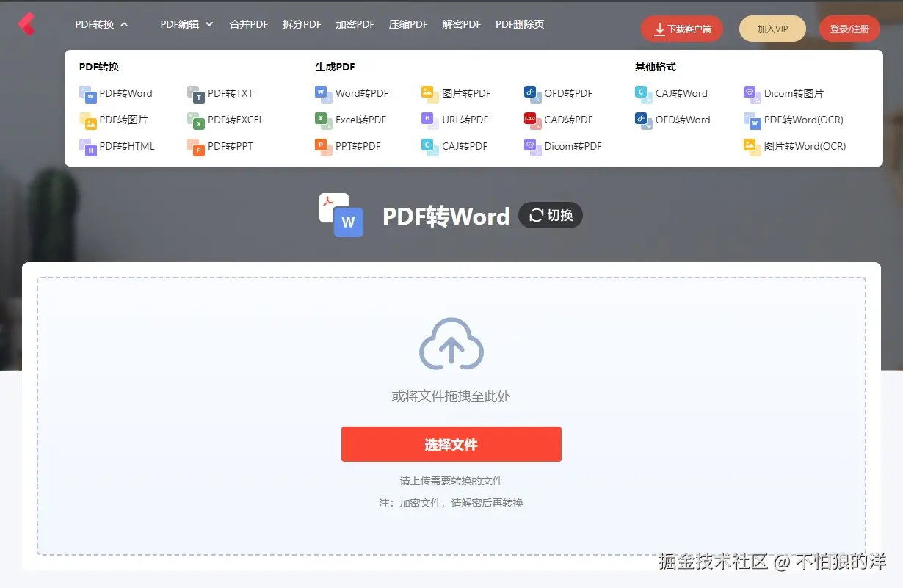Open the PDF转图片 converter
This screenshot has width=903, height=588.
(x=115, y=120)
